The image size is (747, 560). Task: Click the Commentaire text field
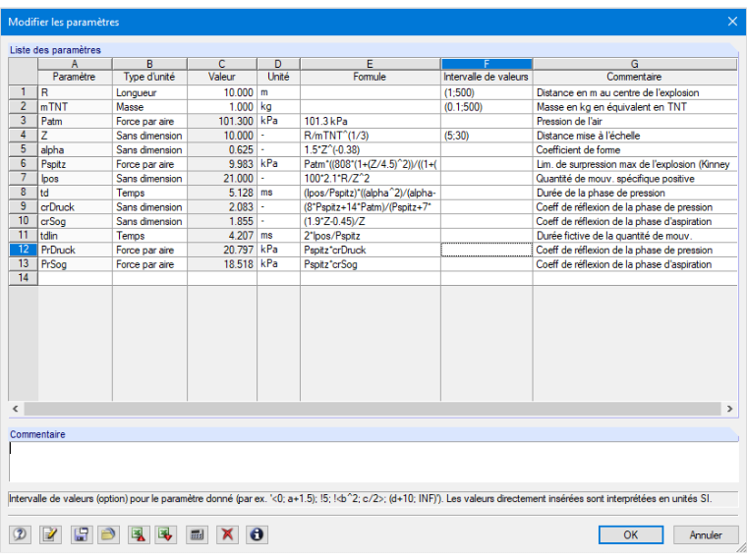tap(373, 462)
